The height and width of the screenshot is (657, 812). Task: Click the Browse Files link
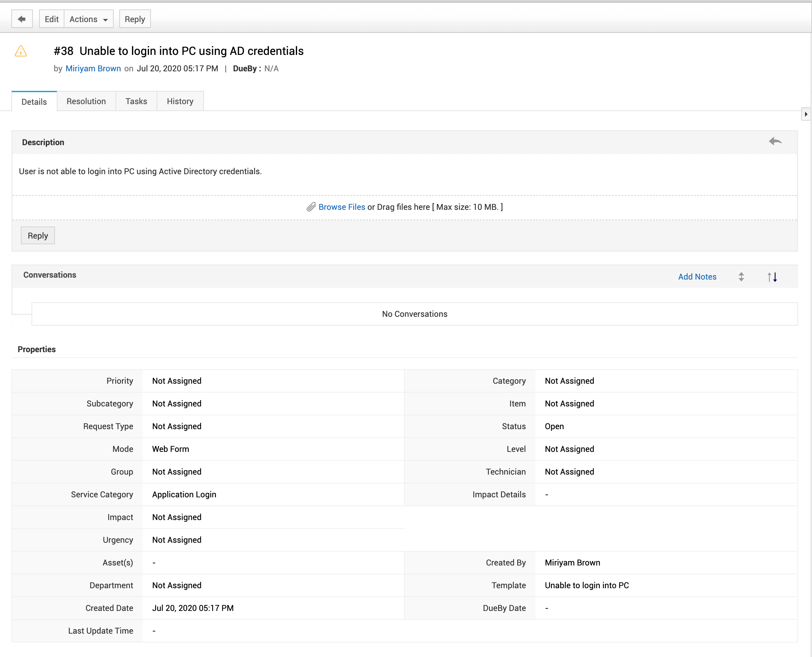click(x=342, y=207)
